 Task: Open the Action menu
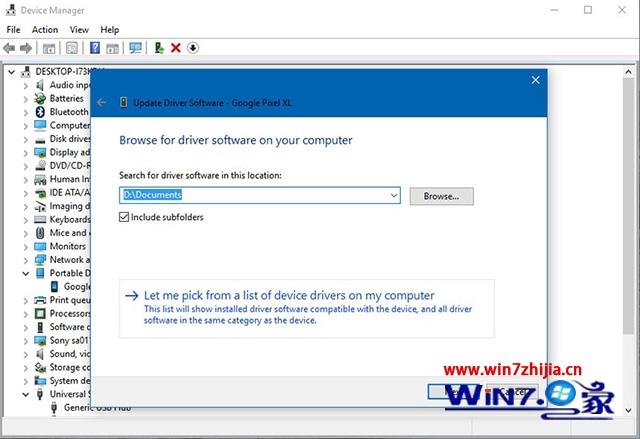[x=45, y=30]
